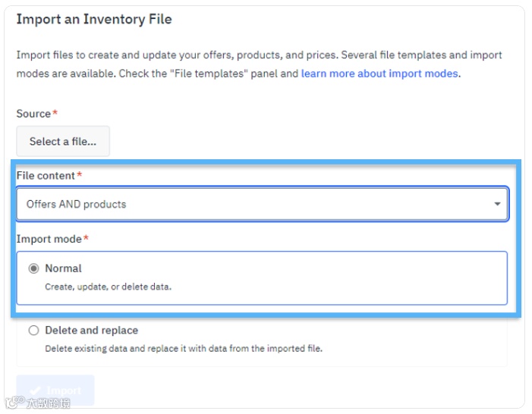The image size is (532, 414).
Task: Click the "File content" field label
Action: (x=46, y=175)
